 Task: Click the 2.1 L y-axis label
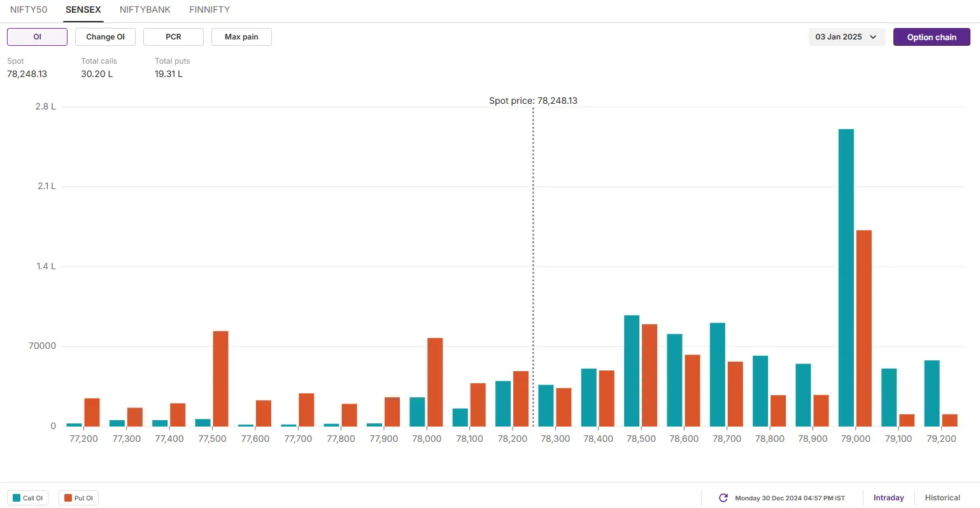click(x=46, y=186)
